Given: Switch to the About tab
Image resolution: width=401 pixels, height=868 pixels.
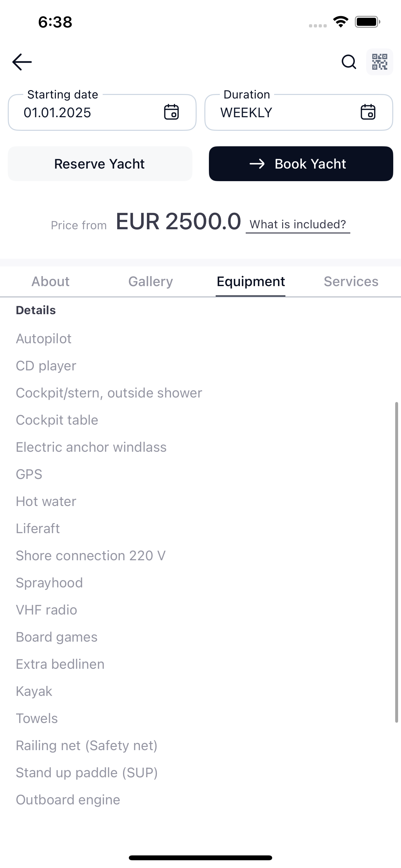Looking at the screenshot, I should click(x=51, y=281).
